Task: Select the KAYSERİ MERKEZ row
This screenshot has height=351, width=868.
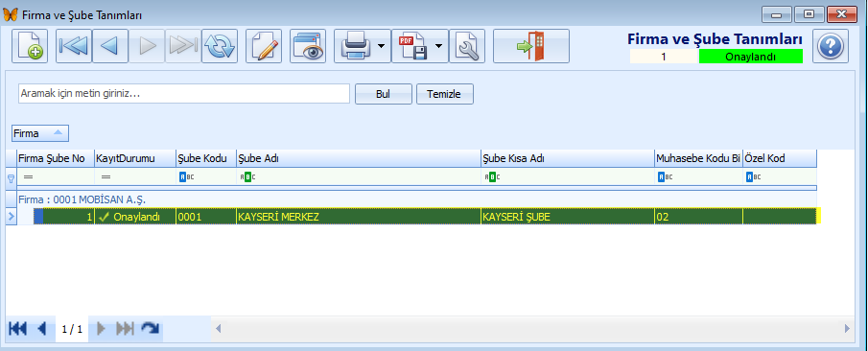Action: click(412, 217)
